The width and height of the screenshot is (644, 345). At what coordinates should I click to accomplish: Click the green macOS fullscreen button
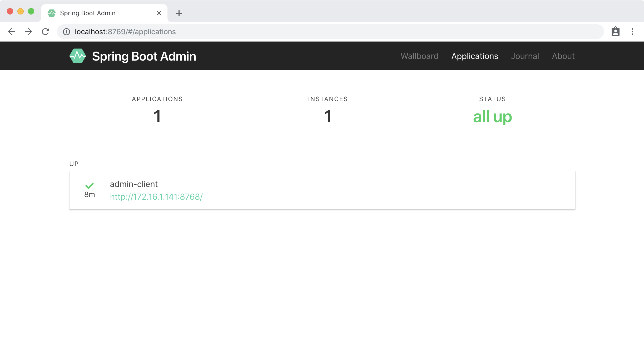coord(31,11)
